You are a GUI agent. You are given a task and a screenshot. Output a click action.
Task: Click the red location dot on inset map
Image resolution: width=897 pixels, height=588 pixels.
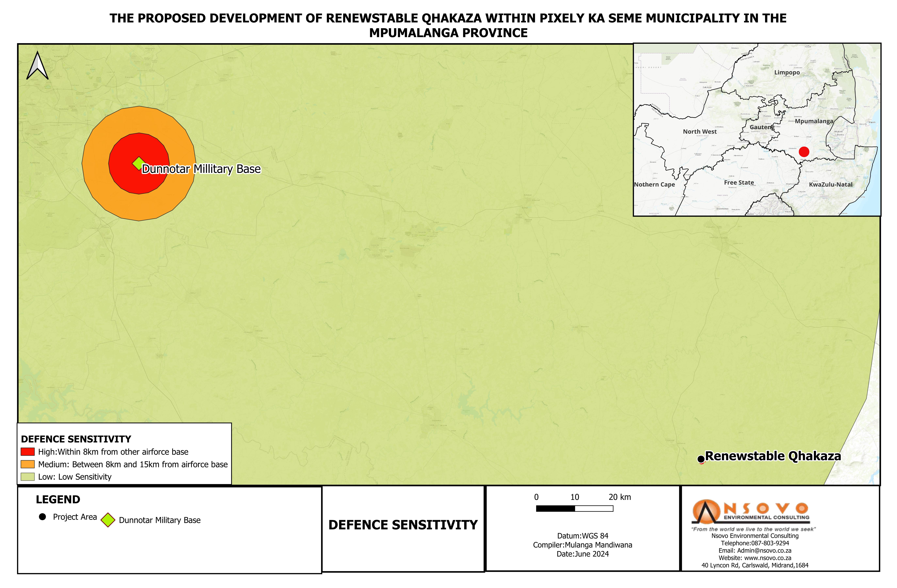click(804, 152)
